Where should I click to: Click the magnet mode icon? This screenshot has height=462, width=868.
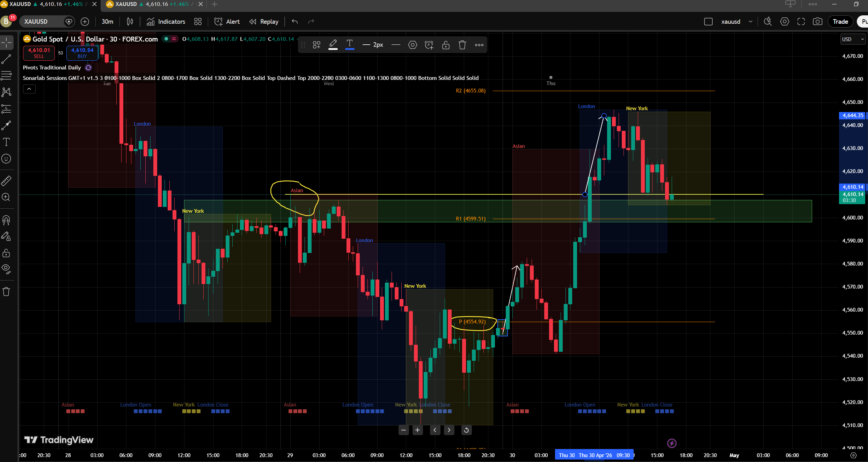6,220
